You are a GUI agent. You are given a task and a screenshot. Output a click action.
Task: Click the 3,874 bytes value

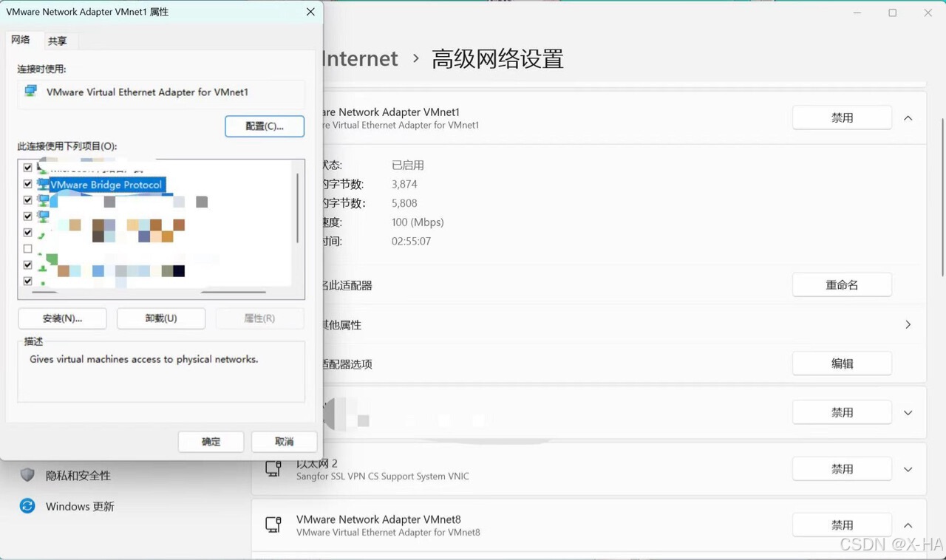point(404,184)
